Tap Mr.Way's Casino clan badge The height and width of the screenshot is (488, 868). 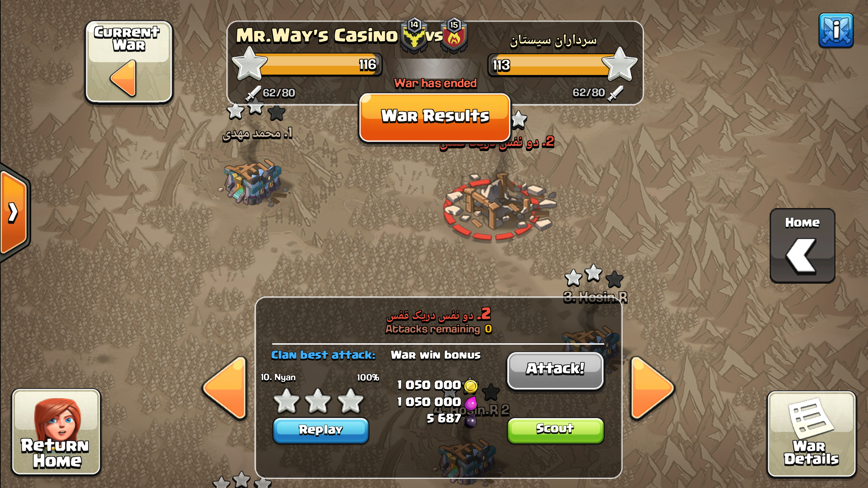[x=414, y=36]
